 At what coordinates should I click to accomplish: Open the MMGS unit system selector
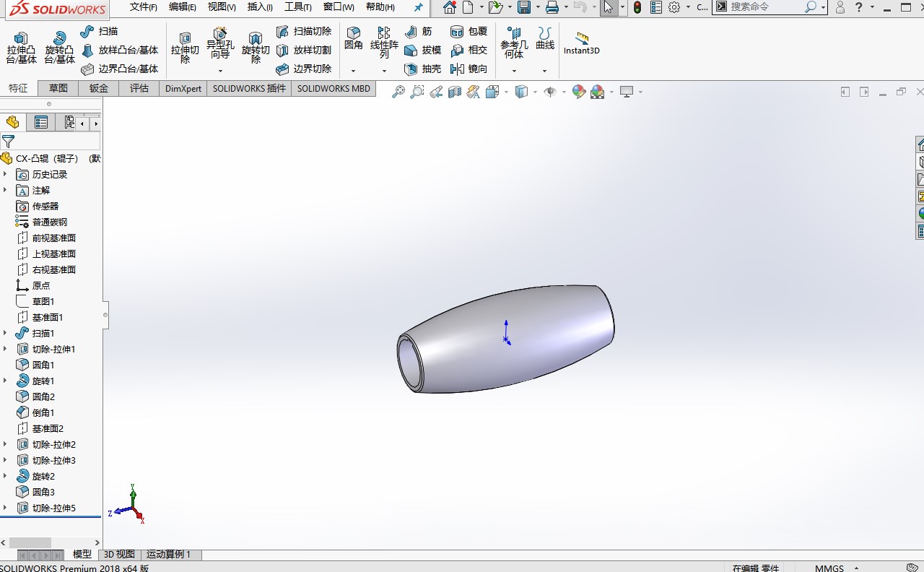point(836,568)
